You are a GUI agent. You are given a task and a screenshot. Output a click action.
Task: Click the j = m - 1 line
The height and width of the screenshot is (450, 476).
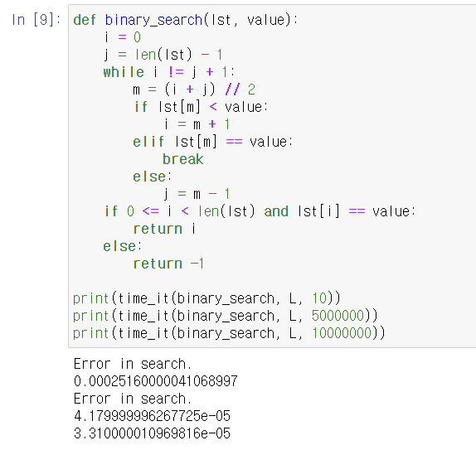tap(197, 194)
